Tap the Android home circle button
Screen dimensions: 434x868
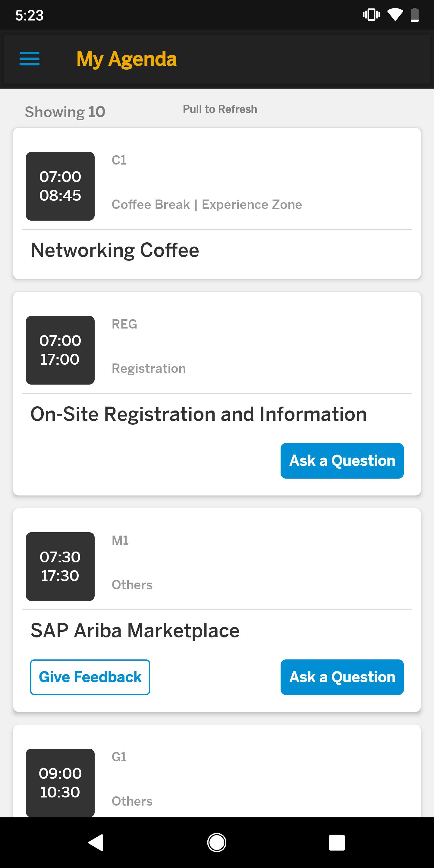(x=217, y=842)
